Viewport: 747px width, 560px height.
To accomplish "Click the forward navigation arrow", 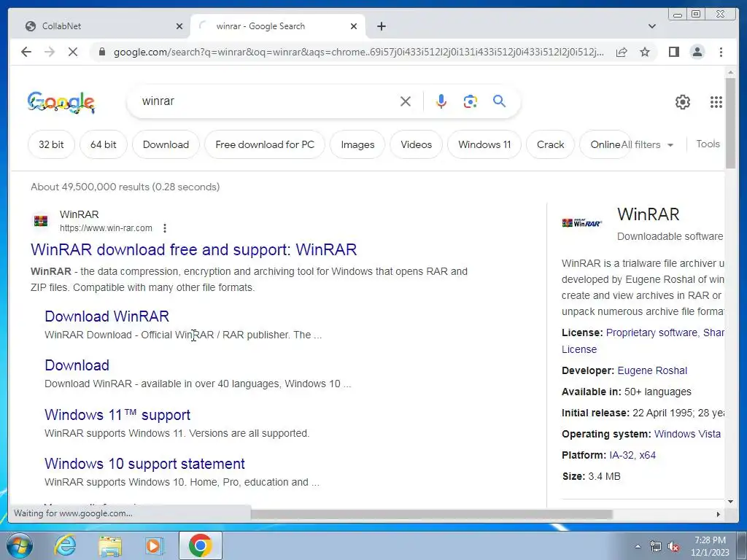I will (50, 52).
